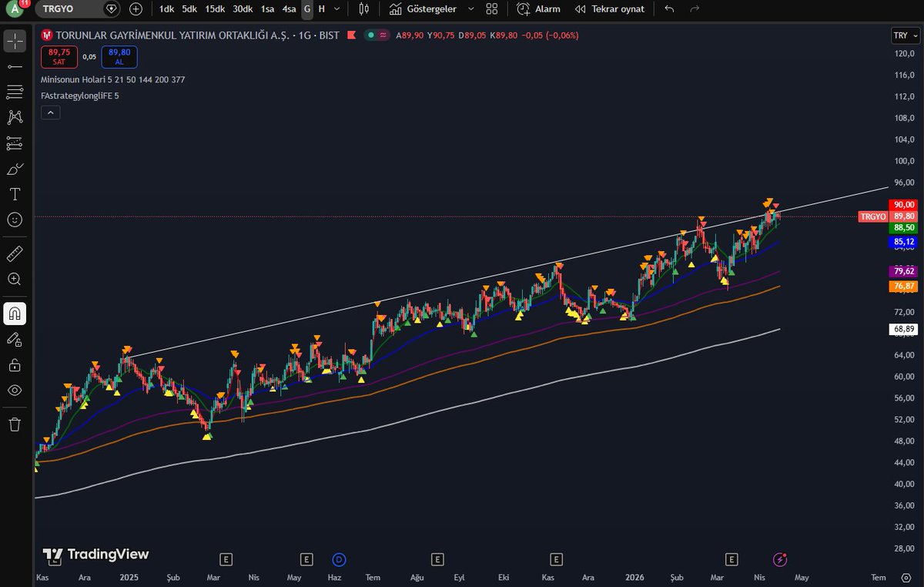This screenshot has height=587, width=924.
Task: Expand favorite indicators dropdown arrow
Action: coord(470,9)
